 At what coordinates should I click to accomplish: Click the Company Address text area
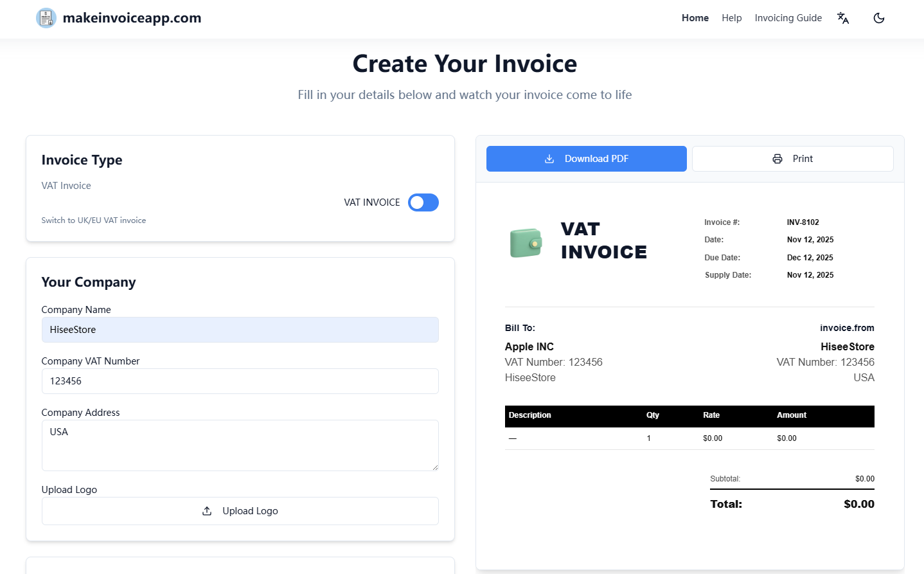point(240,445)
